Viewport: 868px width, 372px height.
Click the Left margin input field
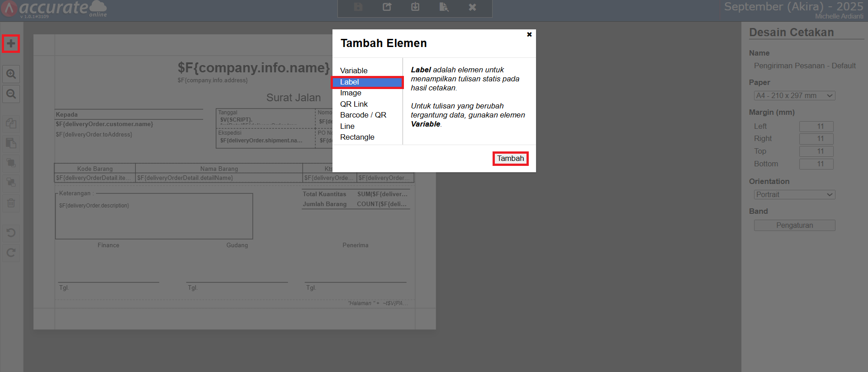tap(816, 127)
